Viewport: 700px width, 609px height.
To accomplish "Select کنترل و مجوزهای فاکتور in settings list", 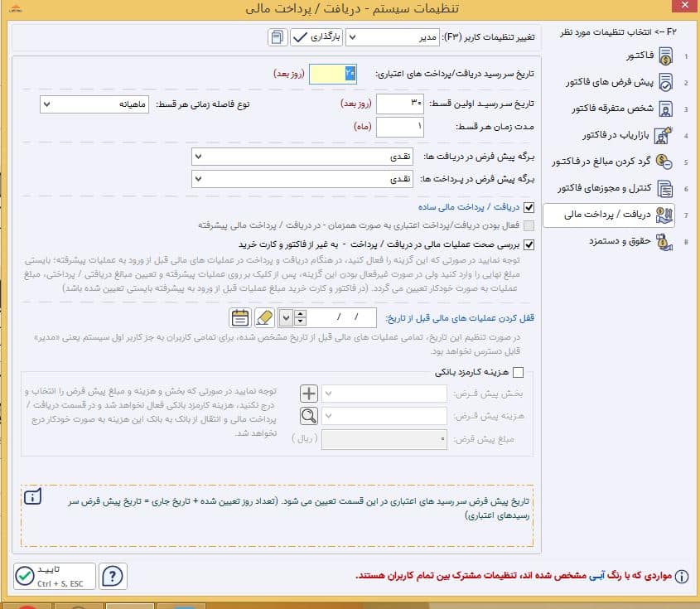I will [609, 188].
